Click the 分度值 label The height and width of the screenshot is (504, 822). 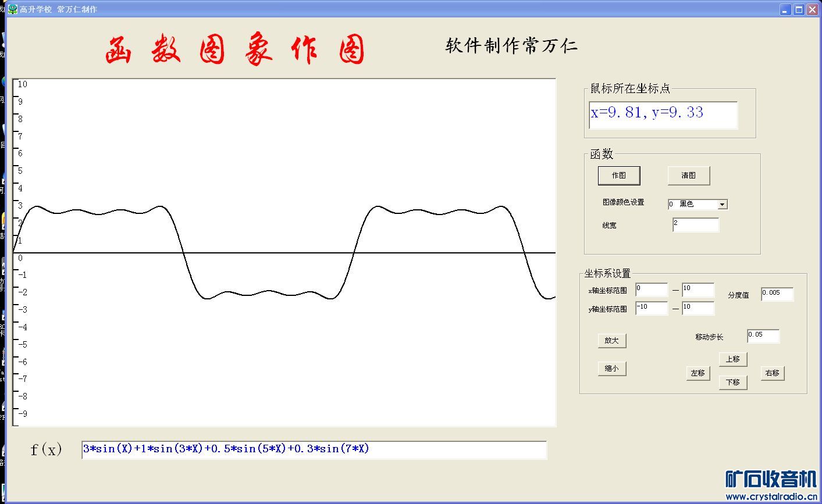click(x=738, y=295)
